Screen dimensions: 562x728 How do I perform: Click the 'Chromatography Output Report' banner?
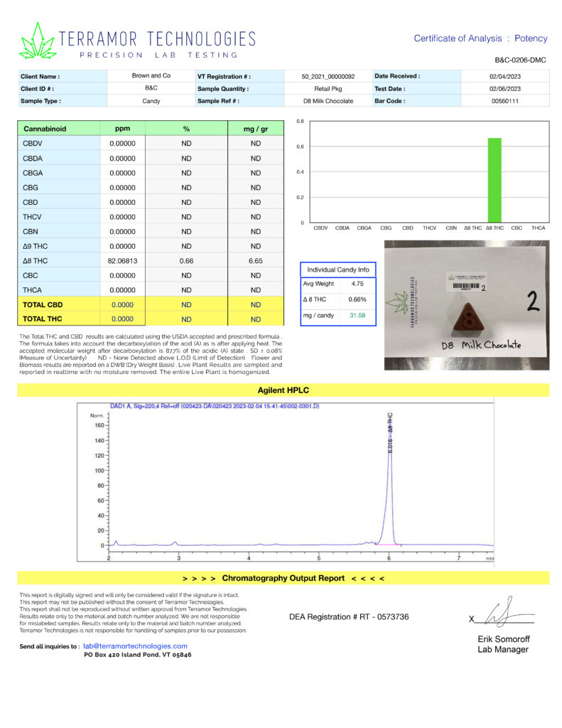click(x=283, y=578)
